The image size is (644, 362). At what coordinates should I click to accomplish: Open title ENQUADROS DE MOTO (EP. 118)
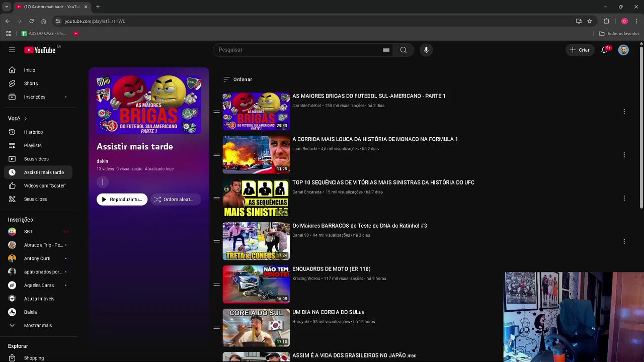coord(331,269)
